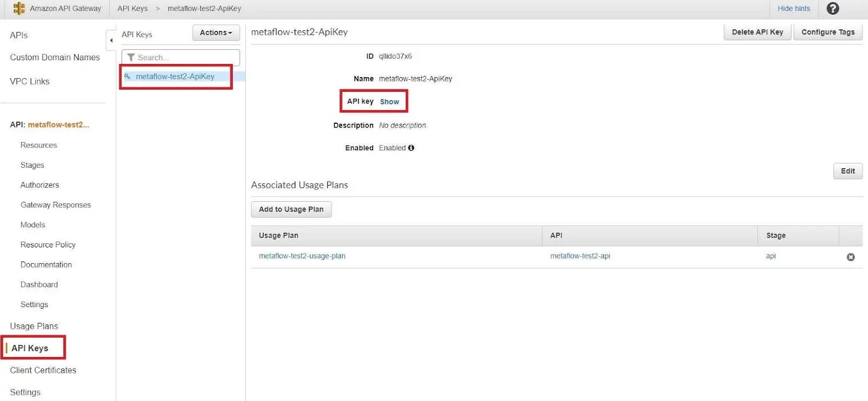Go to API Keys breadcrumb
The height and width of the screenshot is (401, 868).
(x=132, y=8)
